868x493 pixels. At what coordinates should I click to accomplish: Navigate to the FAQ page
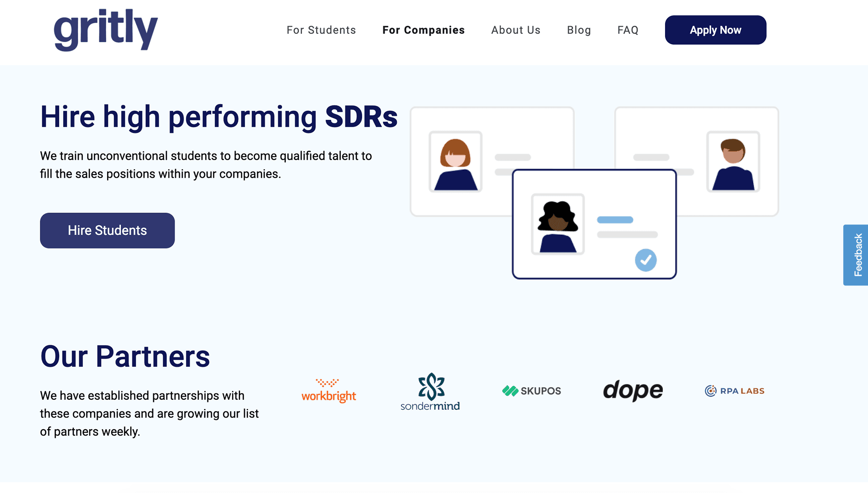tap(627, 30)
